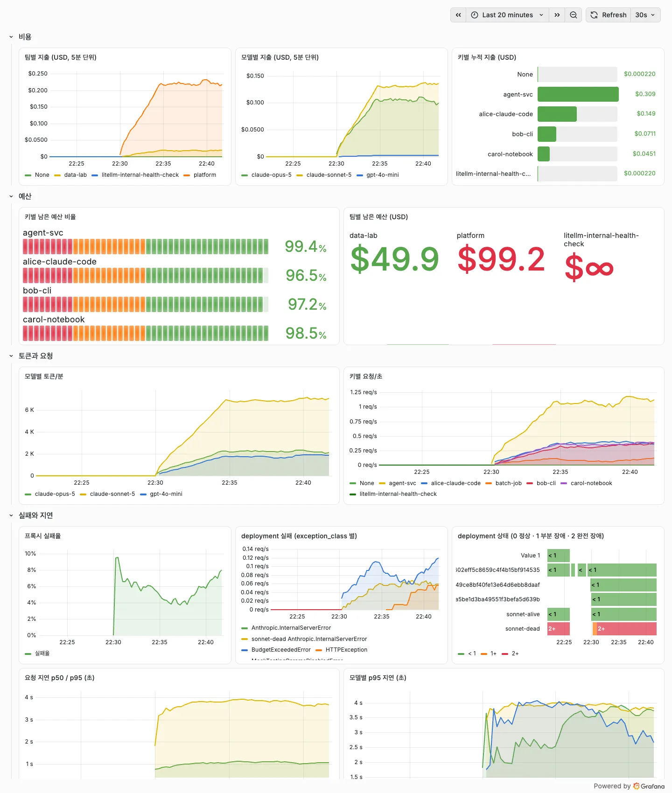
Task: Toggle claude-sonnet-5 series in 모델별 토큰/분 legend
Action: tap(112, 494)
